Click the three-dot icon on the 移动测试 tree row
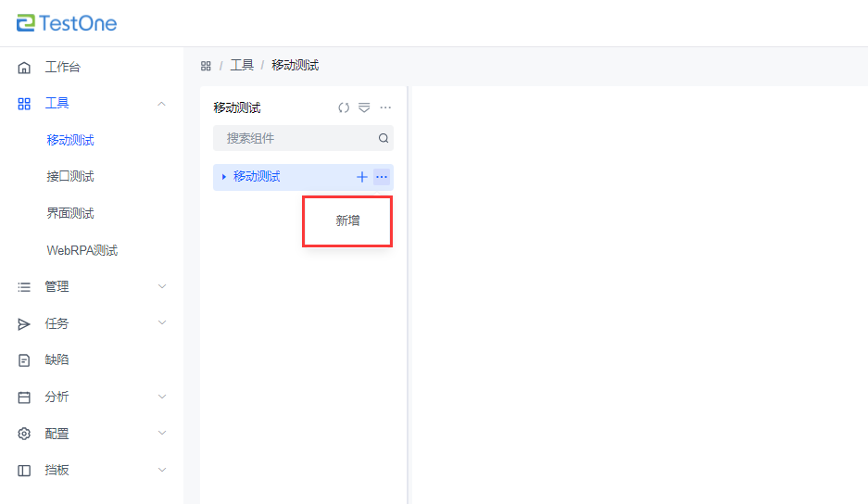The height and width of the screenshot is (504, 868). 382,177
